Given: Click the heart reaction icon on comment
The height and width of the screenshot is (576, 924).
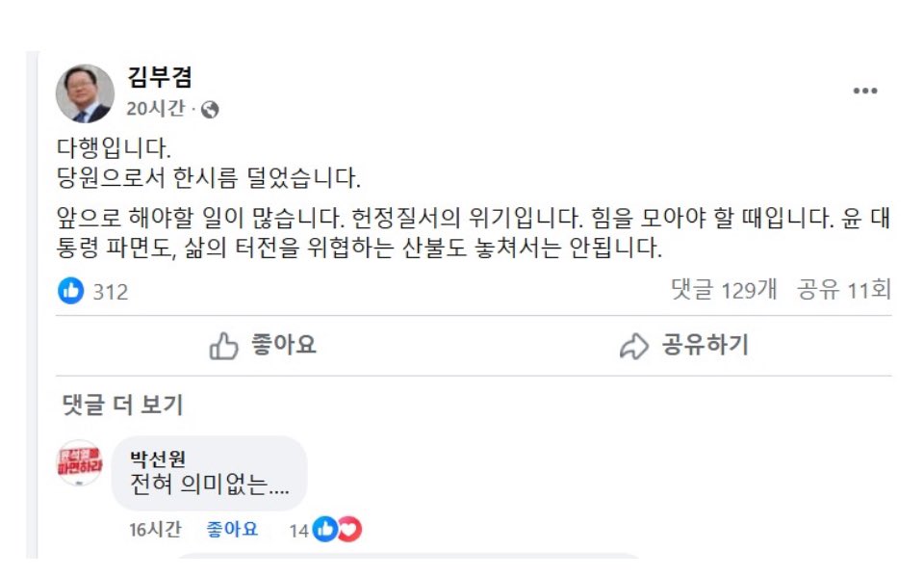Looking at the screenshot, I should click(349, 529).
